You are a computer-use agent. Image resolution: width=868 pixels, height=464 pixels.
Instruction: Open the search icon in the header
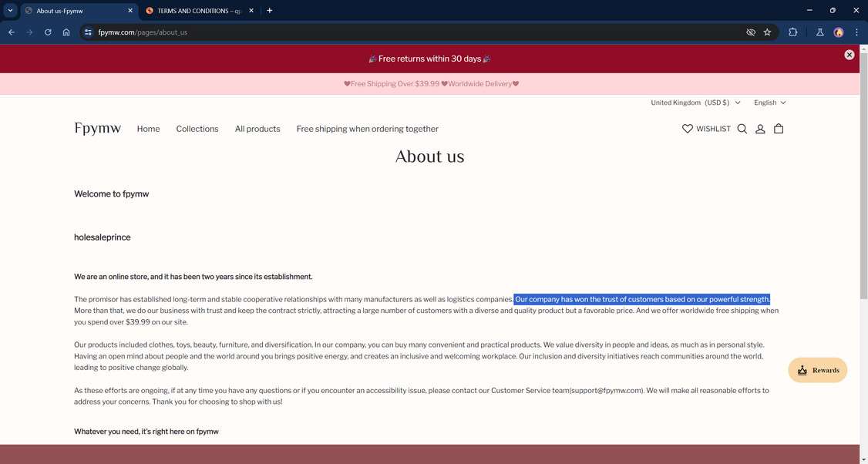[x=742, y=129]
